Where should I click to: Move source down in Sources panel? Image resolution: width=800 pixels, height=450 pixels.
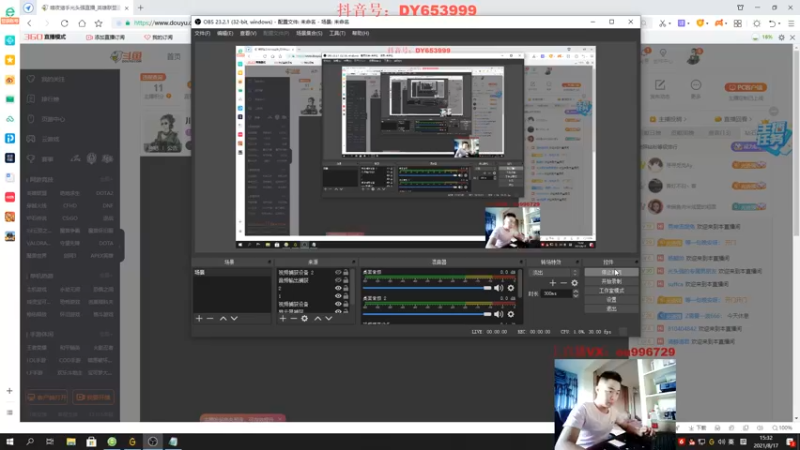329,318
